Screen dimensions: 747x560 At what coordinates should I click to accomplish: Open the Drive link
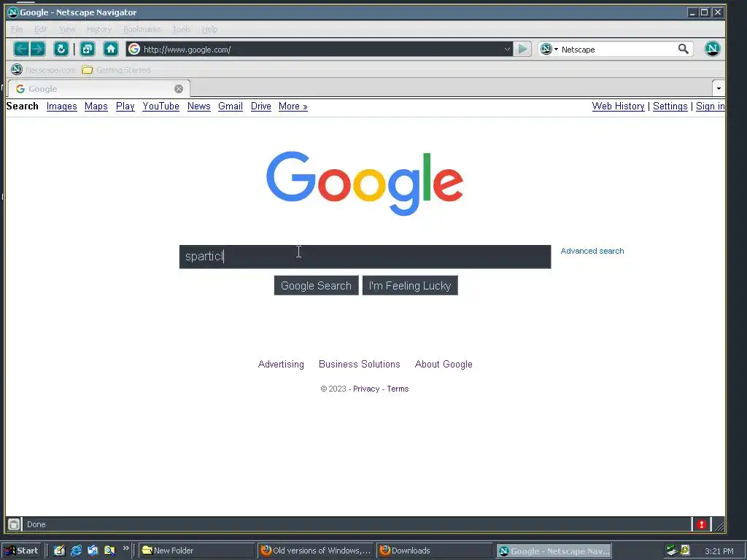[260, 106]
